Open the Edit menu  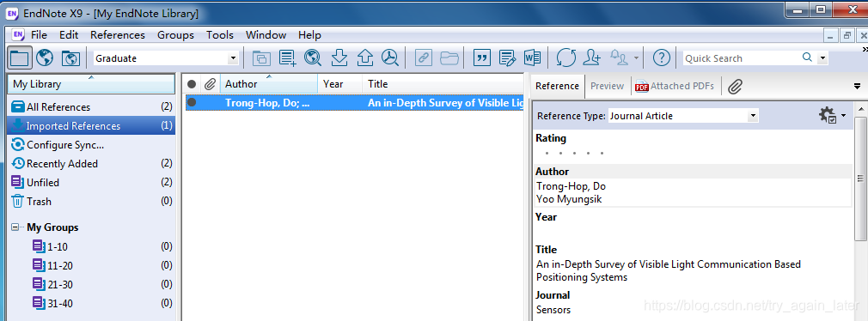(x=69, y=35)
